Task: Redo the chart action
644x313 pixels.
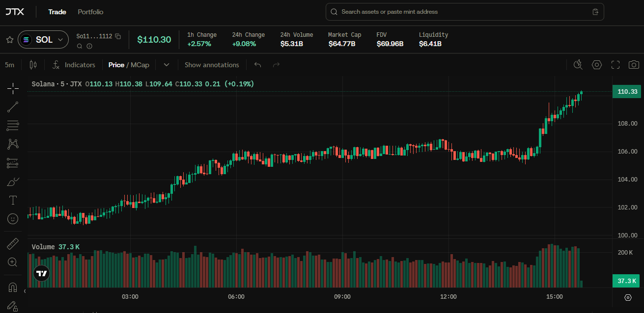Action: (276, 65)
